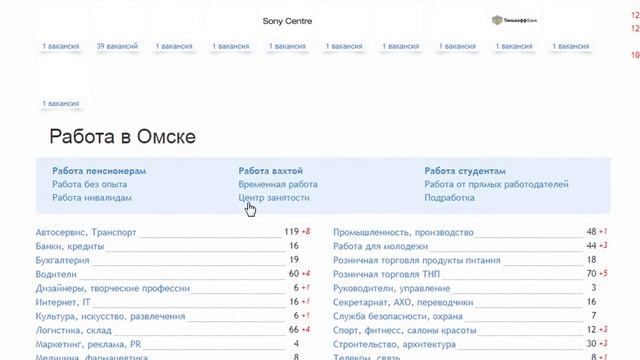Open the "Временная работа" link

[278, 184]
